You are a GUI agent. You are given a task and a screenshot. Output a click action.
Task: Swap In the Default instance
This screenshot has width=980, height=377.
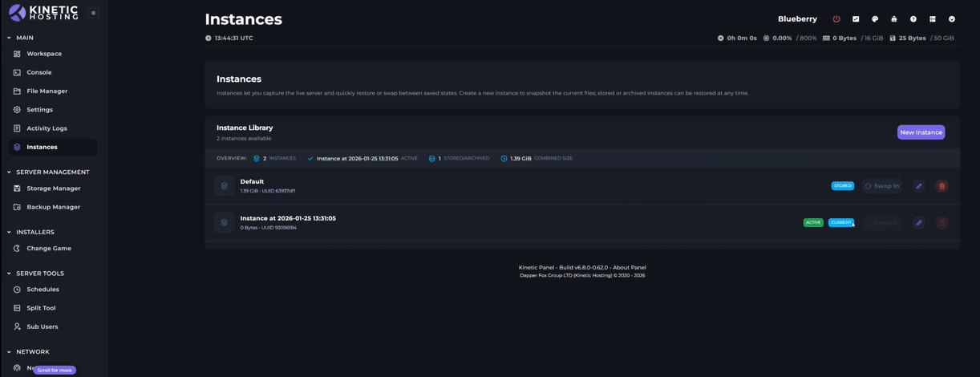882,186
